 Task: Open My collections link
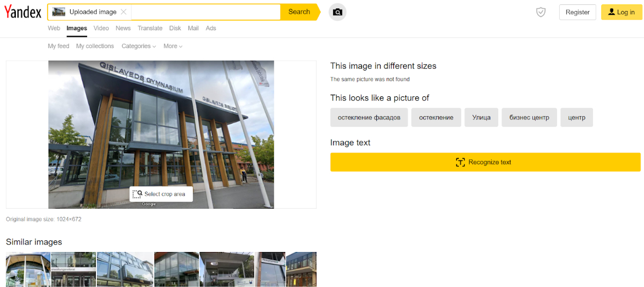coord(95,46)
